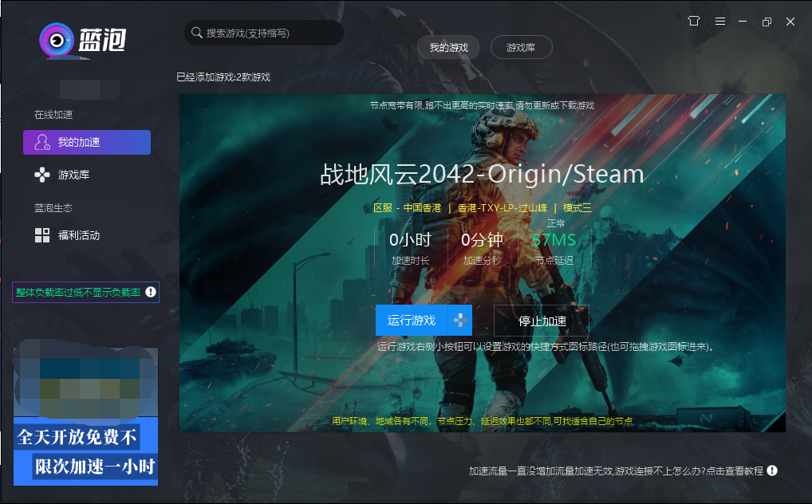This screenshot has height=504, width=812.
Task: Click the 0小时 duration value
Action: (x=410, y=240)
